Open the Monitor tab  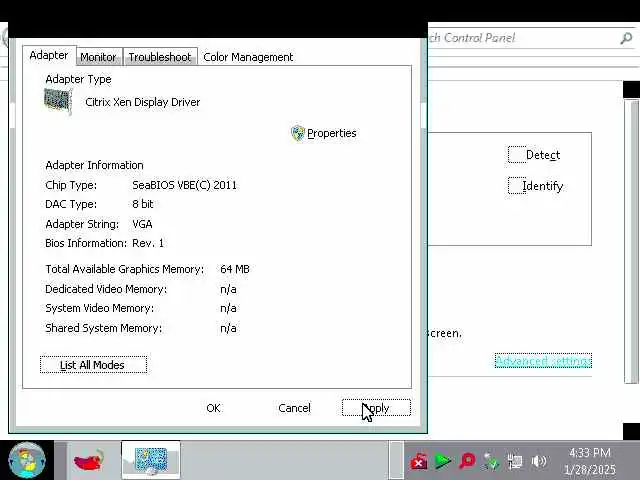coord(98,57)
